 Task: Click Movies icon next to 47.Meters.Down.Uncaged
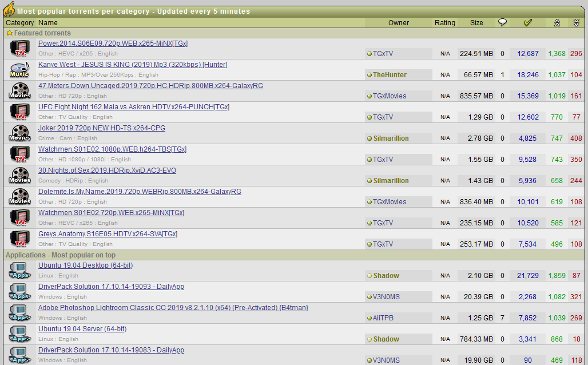point(19,91)
